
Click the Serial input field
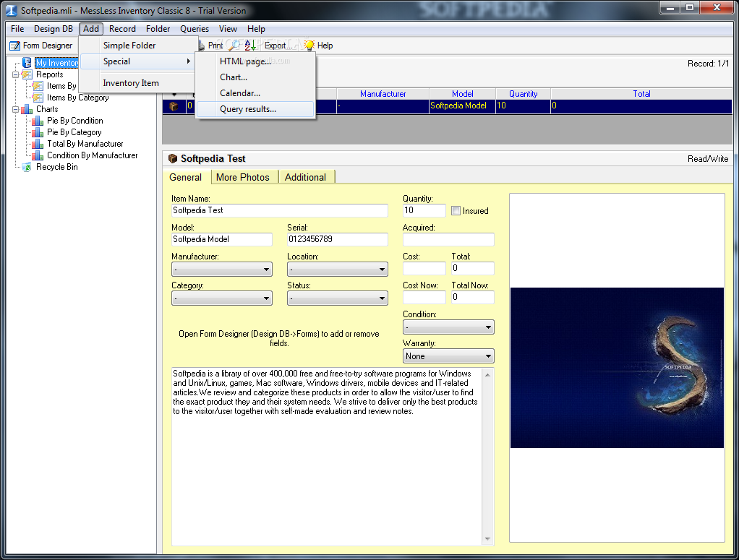338,239
